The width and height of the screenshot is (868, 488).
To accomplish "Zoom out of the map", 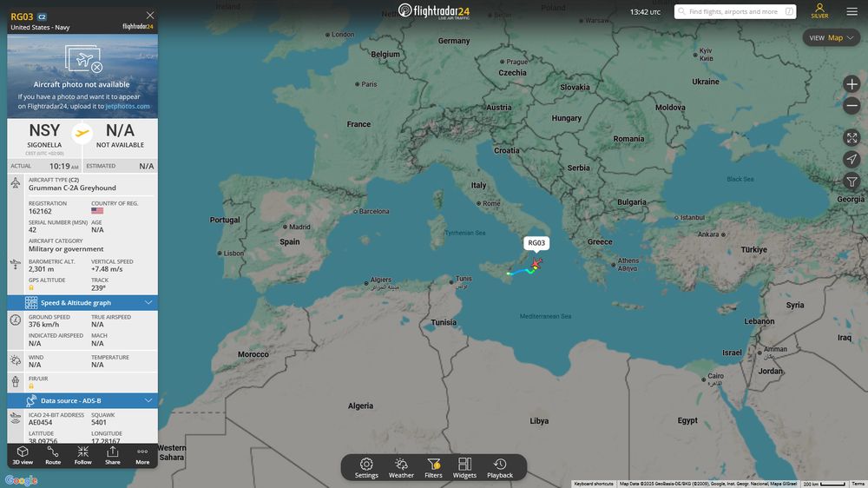I will click(x=852, y=105).
